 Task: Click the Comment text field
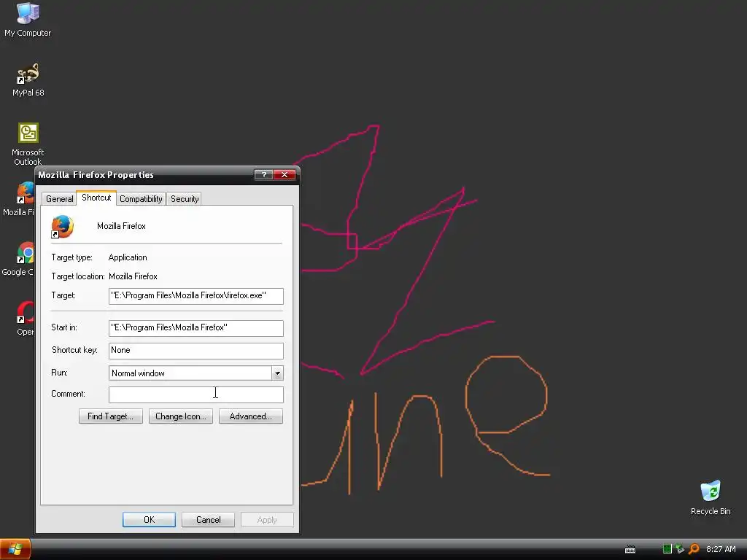click(x=196, y=394)
